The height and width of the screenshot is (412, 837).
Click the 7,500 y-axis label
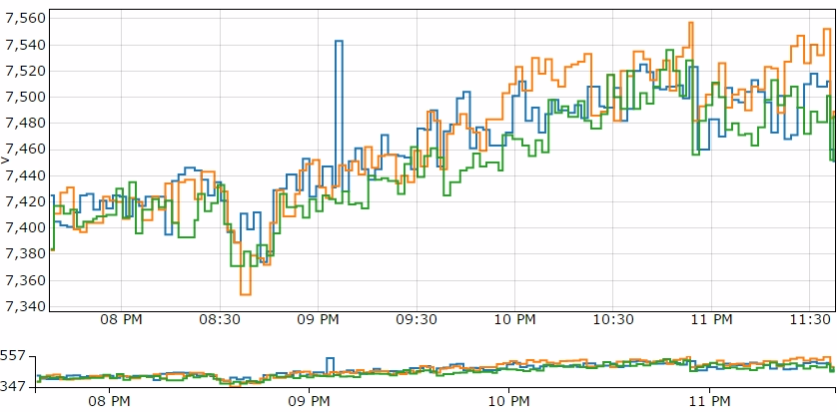25,98
